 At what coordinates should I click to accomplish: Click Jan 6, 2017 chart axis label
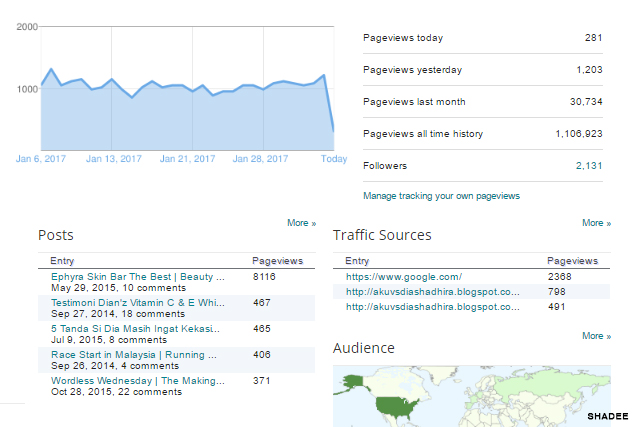(41, 159)
